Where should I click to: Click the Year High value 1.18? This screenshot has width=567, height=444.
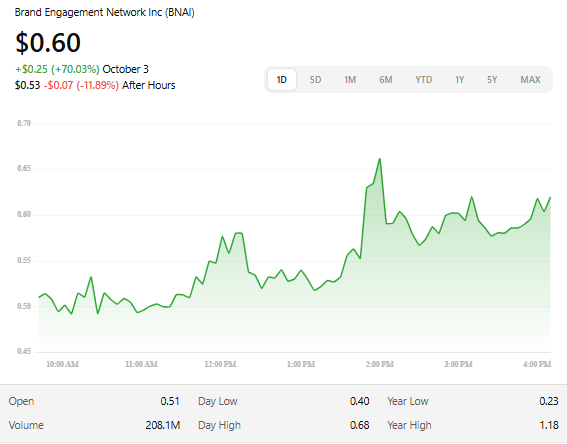pos(549,425)
